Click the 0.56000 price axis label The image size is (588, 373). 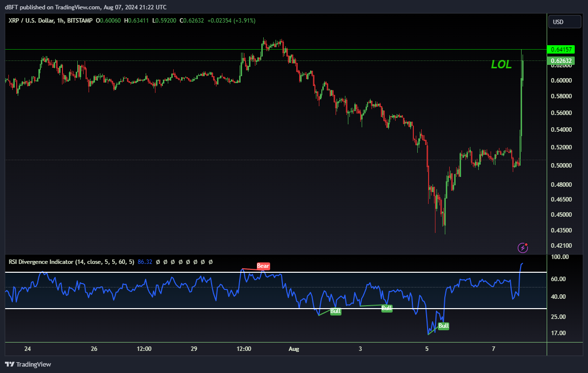[561, 113]
